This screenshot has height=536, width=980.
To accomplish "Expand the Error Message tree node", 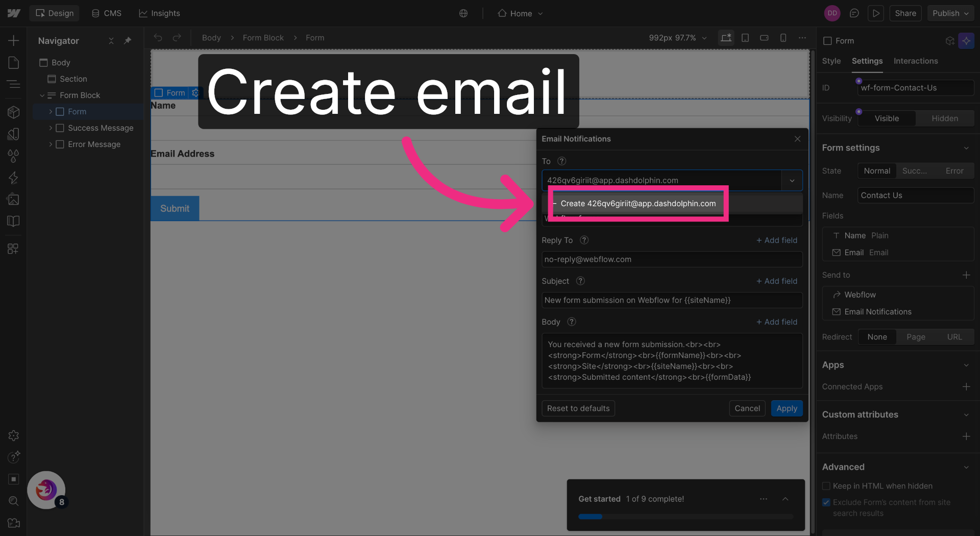I will click(x=51, y=144).
